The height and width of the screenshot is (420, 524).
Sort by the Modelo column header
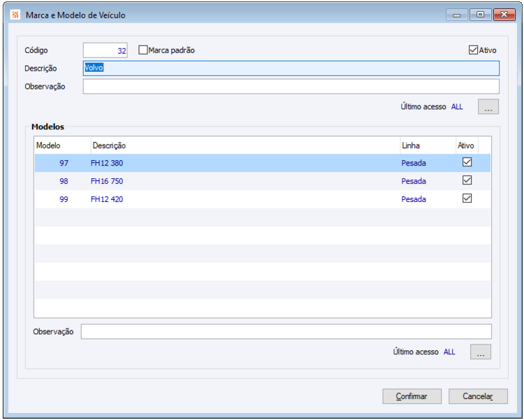[x=63, y=145]
